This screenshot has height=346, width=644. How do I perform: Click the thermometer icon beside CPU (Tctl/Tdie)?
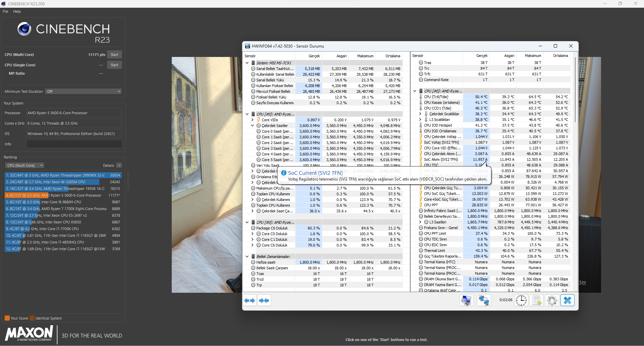click(x=421, y=97)
